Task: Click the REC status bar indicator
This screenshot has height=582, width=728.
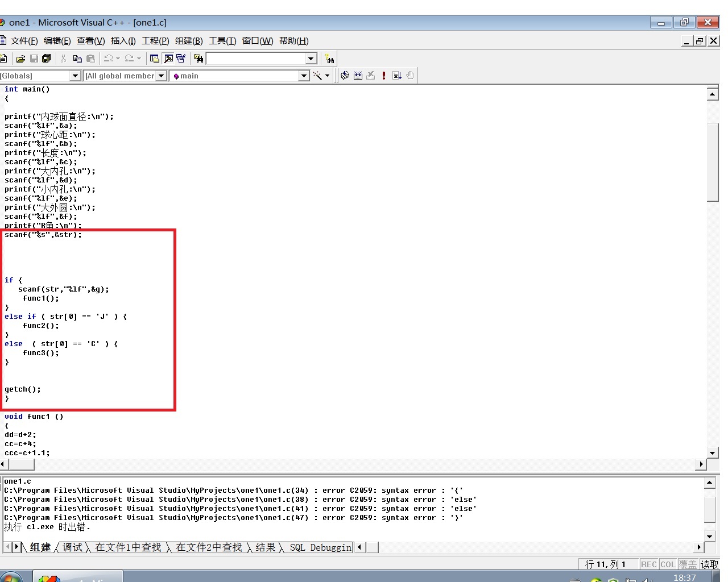Action: point(649,564)
